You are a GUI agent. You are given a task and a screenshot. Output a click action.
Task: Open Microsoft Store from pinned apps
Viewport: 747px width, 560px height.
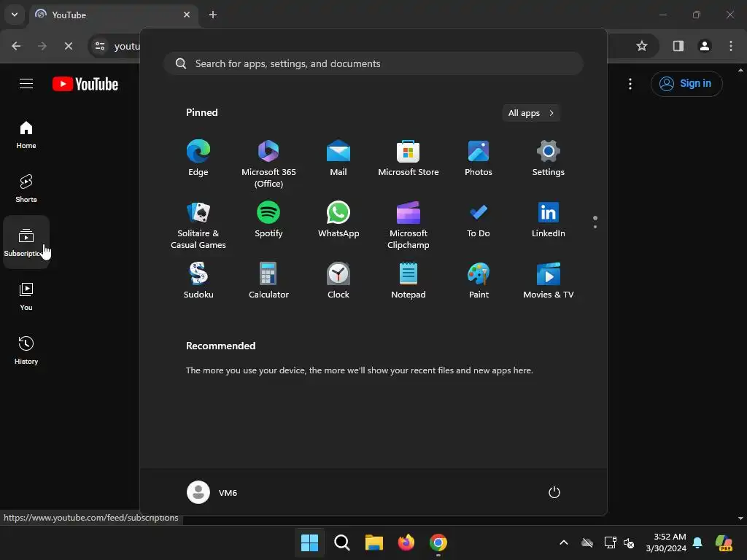[409, 158]
